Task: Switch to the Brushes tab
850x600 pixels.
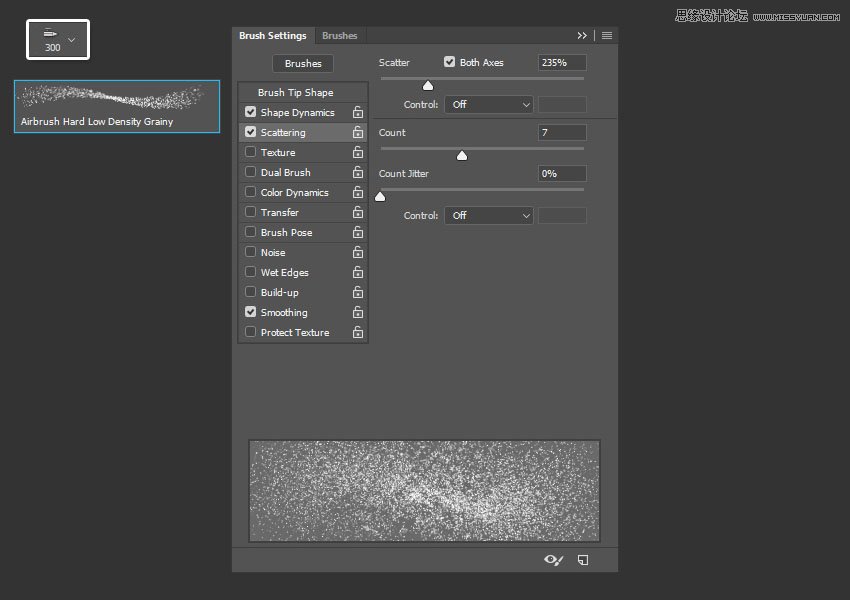Action: [x=339, y=36]
